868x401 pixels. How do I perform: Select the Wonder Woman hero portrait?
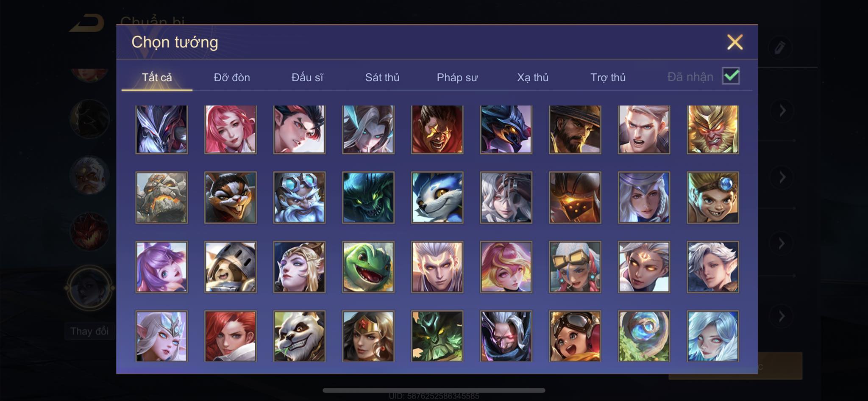tap(368, 336)
